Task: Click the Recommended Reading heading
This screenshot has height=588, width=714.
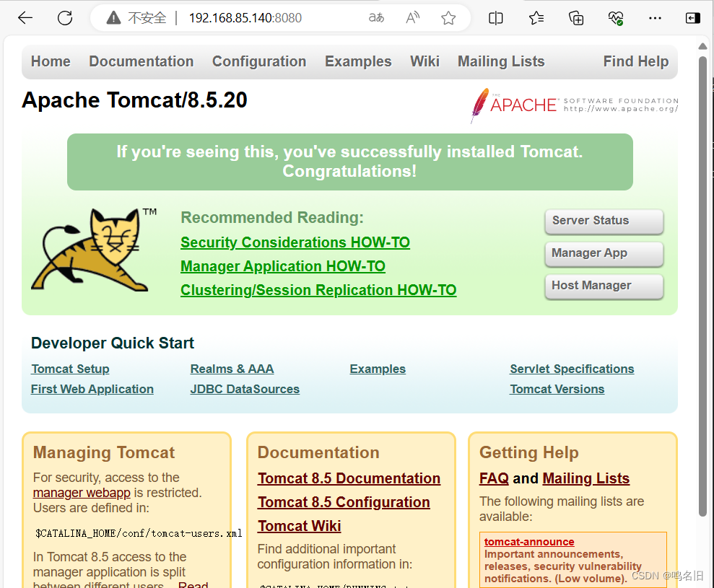Action: [272, 218]
